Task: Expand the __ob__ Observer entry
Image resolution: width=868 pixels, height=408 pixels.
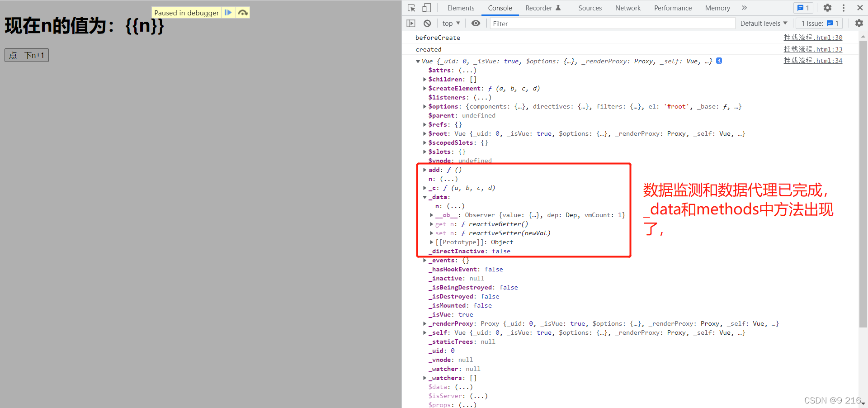Action: [x=431, y=215]
